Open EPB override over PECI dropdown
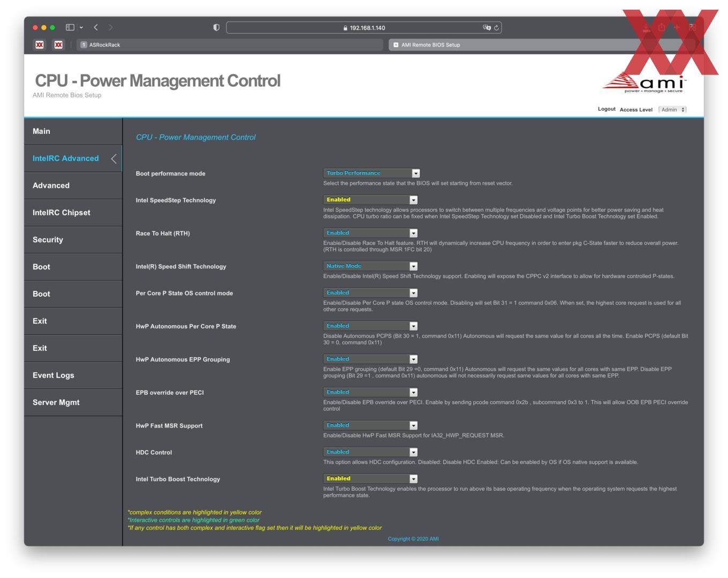Screen dimensions: 728x578 coord(370,393)
